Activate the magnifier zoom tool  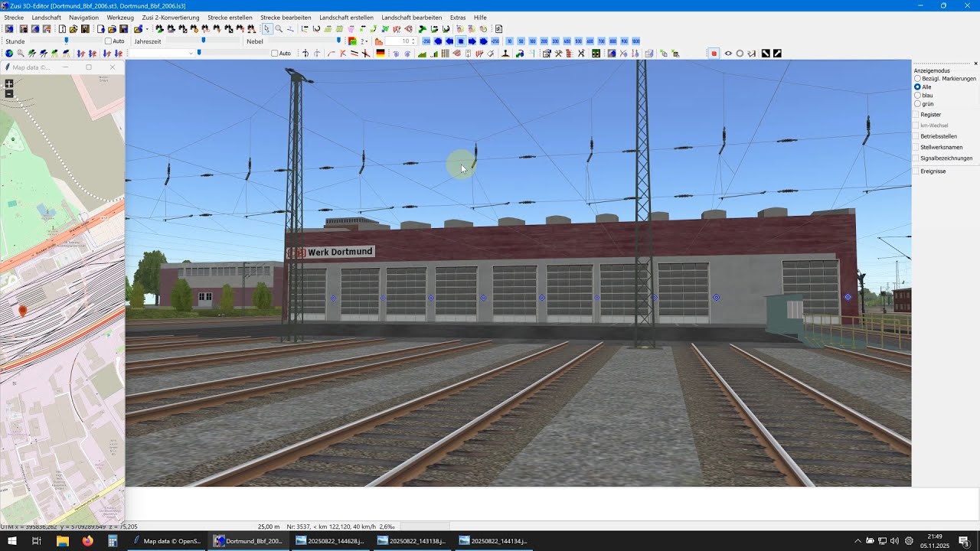point(279,29)
